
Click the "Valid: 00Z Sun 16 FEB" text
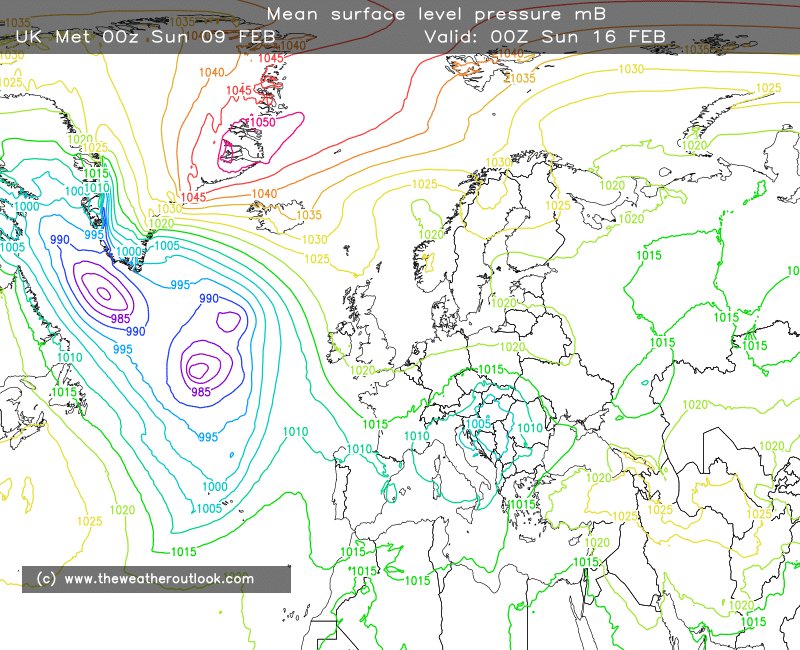pos(545,37)
